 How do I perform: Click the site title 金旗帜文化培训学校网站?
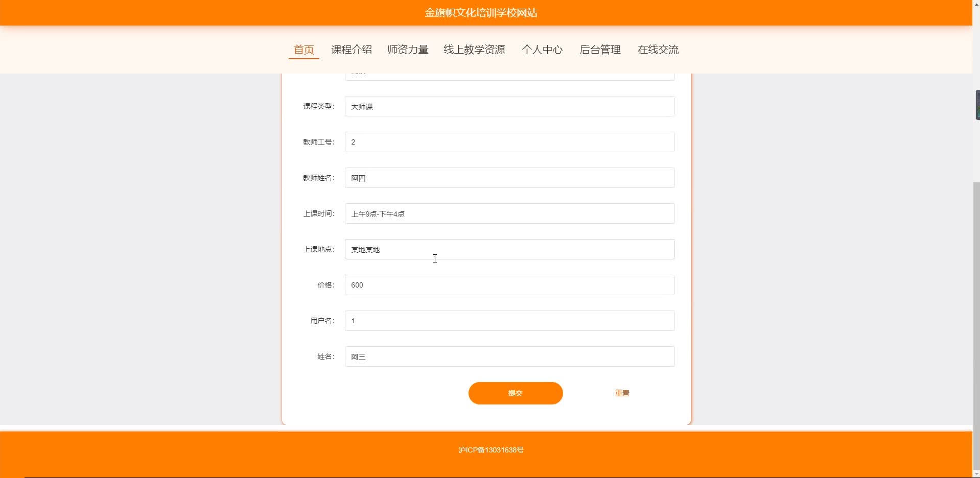(481, 13)
